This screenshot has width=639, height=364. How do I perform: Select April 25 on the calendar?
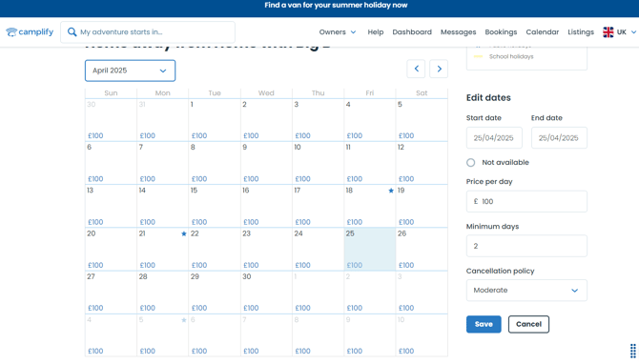pyautogui.click(x=370, y=250)
